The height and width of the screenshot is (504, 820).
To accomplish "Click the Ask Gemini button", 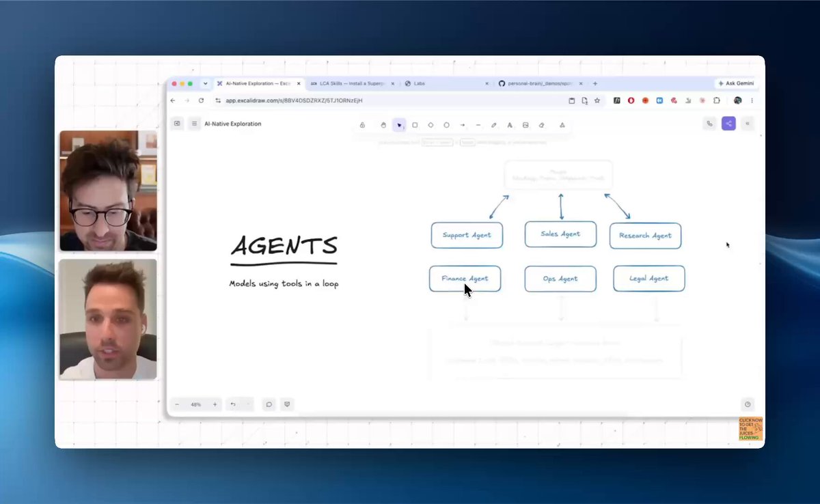I will click(x=735, y=83).
